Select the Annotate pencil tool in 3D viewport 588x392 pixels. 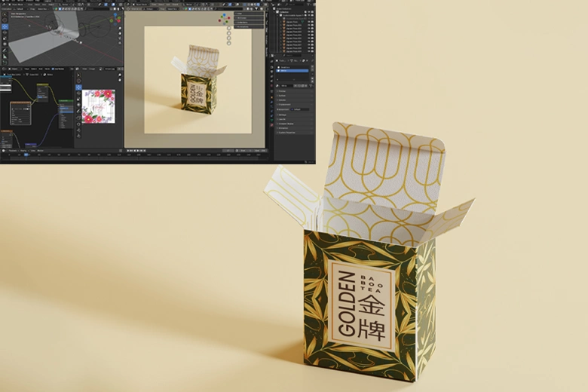pos(5,51)
